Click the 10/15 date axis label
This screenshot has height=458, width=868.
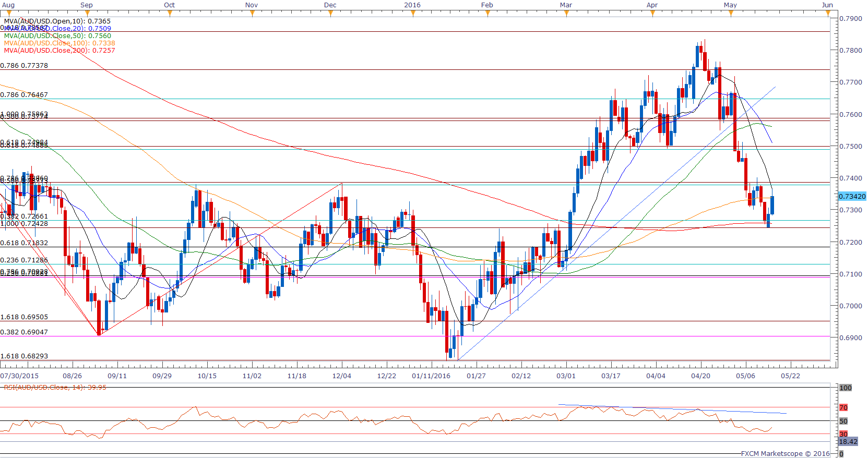(x=207, y=376)
